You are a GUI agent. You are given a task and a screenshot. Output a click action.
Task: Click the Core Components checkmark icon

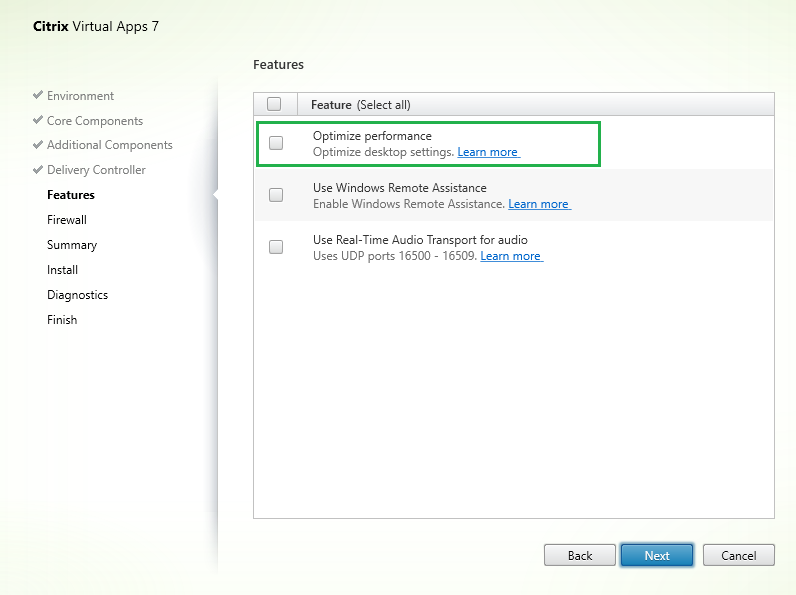click(x=38, y=120)
